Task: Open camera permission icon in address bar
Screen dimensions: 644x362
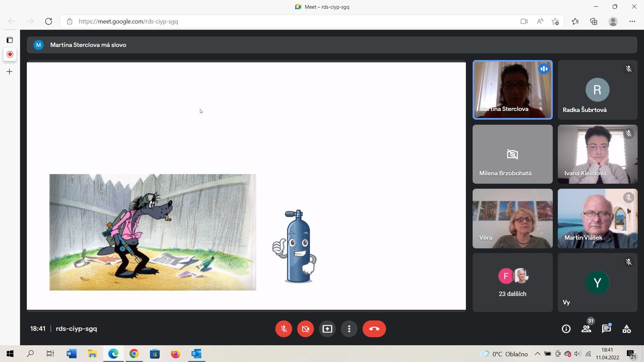Action: [x=524, y=21]
